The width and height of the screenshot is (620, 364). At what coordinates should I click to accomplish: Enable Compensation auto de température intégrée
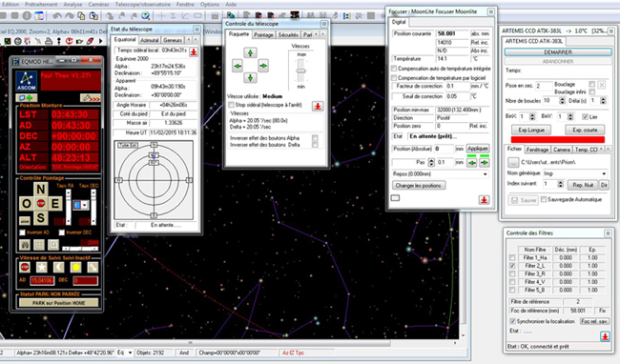[x=394, y=69]
